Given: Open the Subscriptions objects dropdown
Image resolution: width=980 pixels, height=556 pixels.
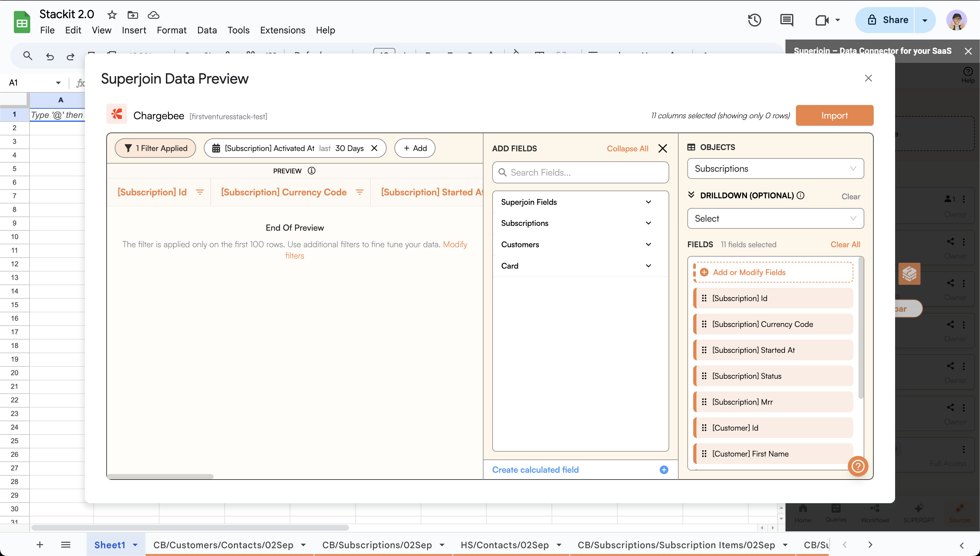Looking at the screenshot, I should 775,168.
